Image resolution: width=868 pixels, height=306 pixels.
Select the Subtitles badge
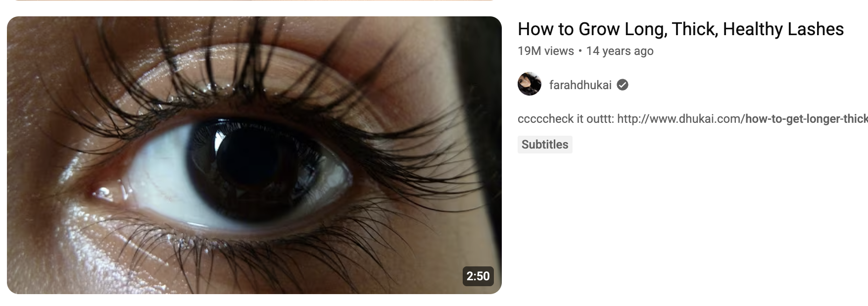[x=545, y=145]
